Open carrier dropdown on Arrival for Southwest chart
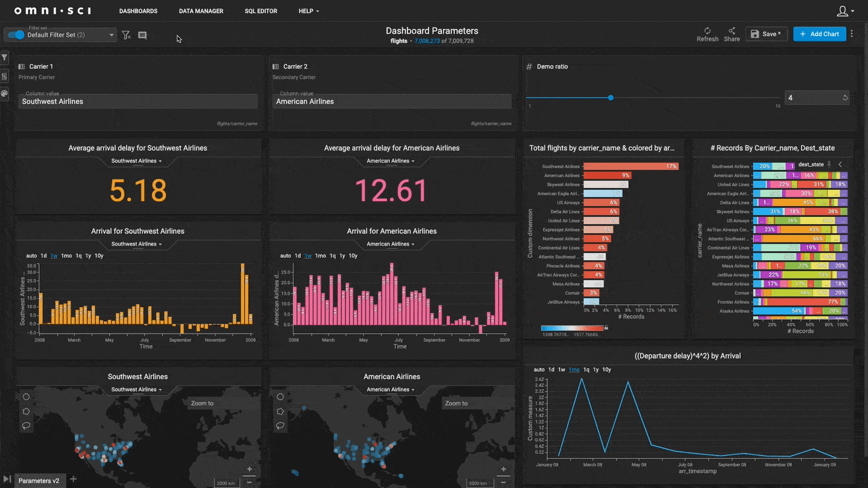Screen dimensions: 868x488 pos(137,244)
